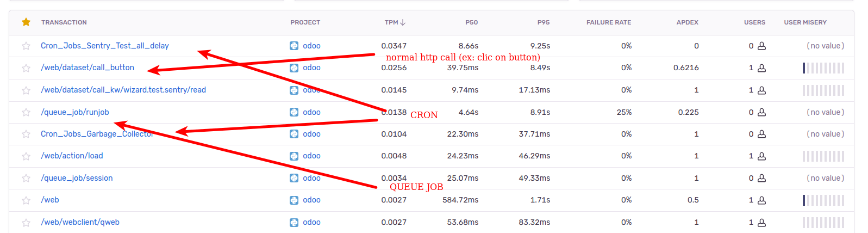
Task: Click the PROJECT column header
Action: coord(305,22)
